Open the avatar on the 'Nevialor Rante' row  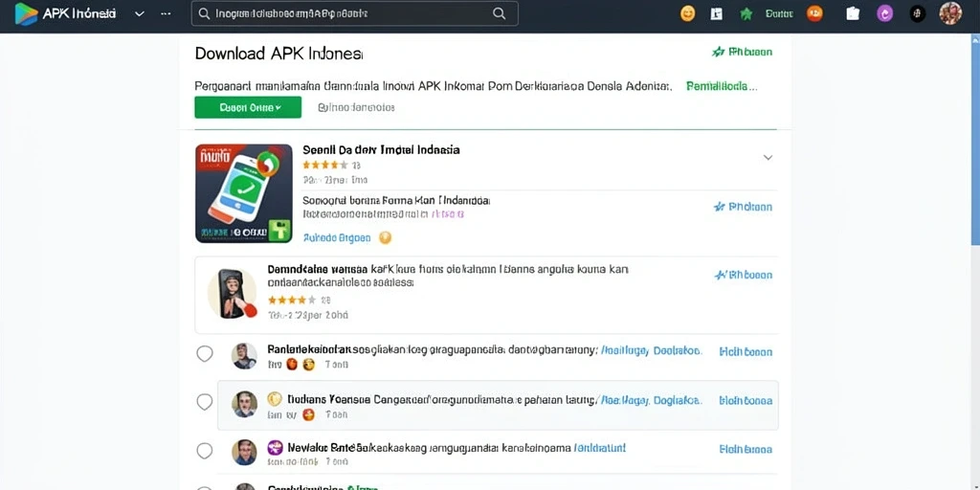pyautogui.click(x=244, y=452)
